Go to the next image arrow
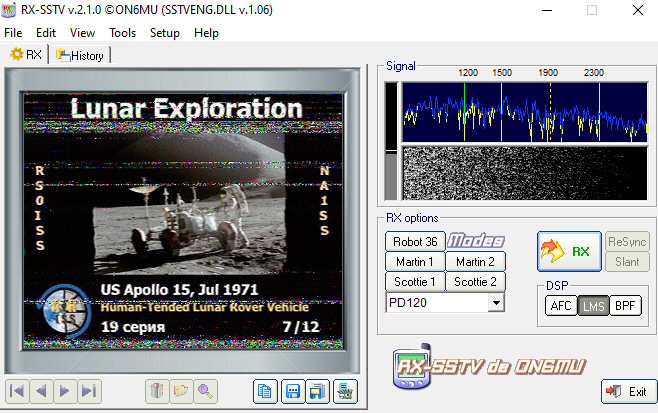Screen dimensions: 658x413 [65, 391]
